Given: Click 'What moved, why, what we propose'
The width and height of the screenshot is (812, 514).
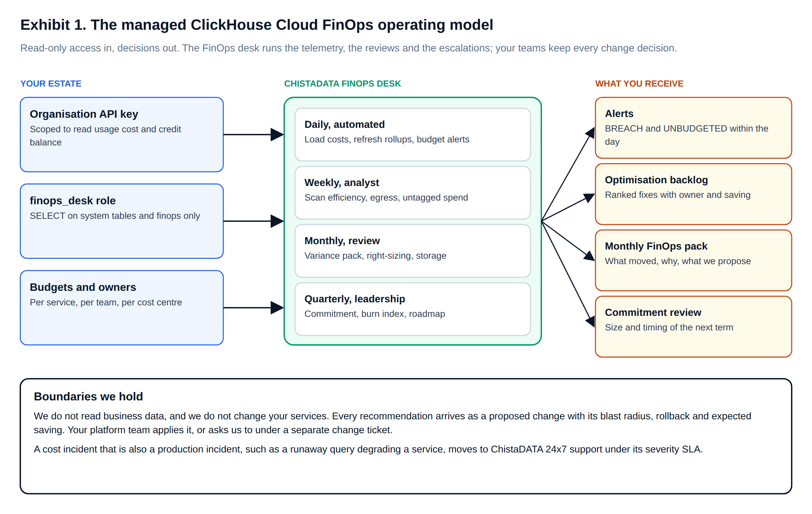Looking at the screenshot, I should tap(678, 261).
